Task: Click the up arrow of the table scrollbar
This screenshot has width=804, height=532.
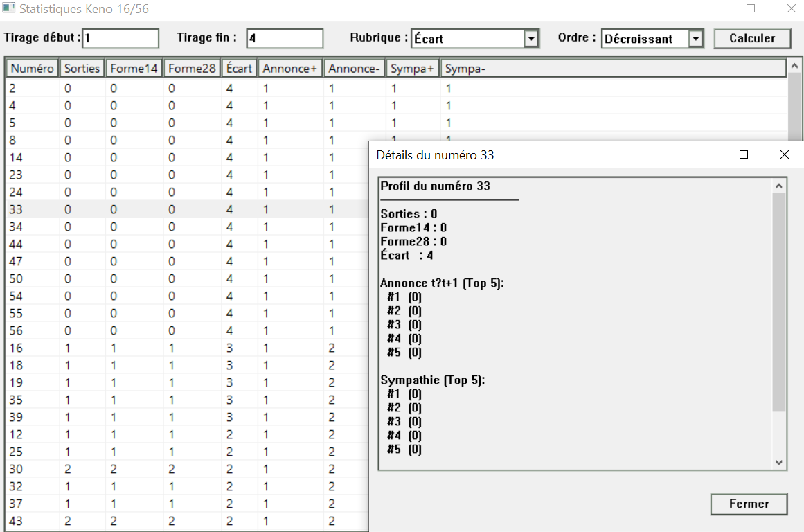Action: 794,67
